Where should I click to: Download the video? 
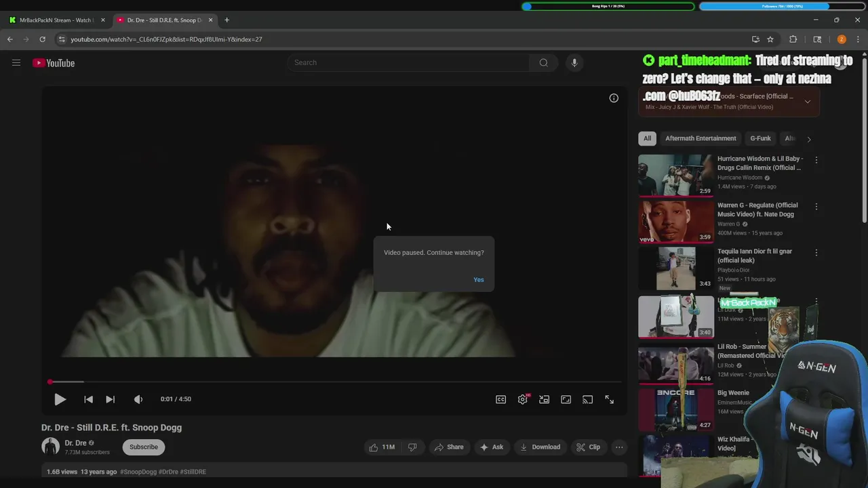540,447
